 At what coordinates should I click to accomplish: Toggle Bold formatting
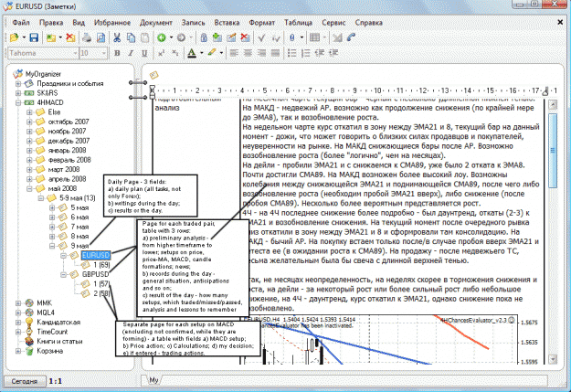coord(117,53)
